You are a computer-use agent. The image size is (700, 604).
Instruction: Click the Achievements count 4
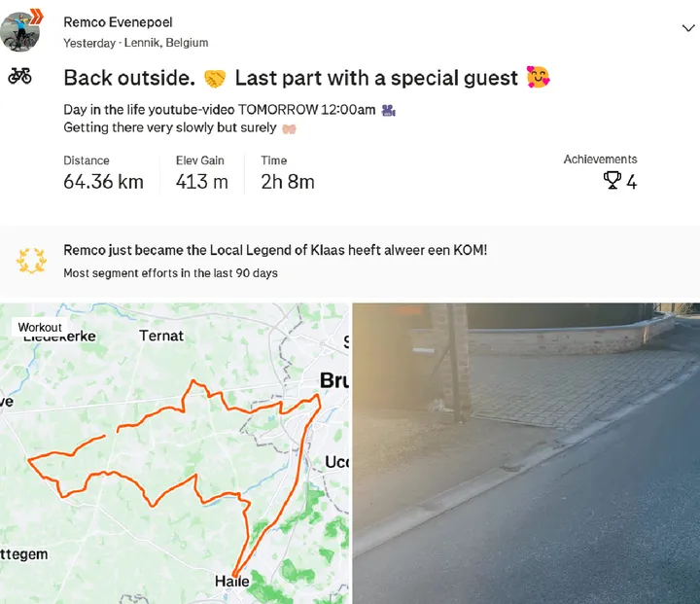(631, 181)
